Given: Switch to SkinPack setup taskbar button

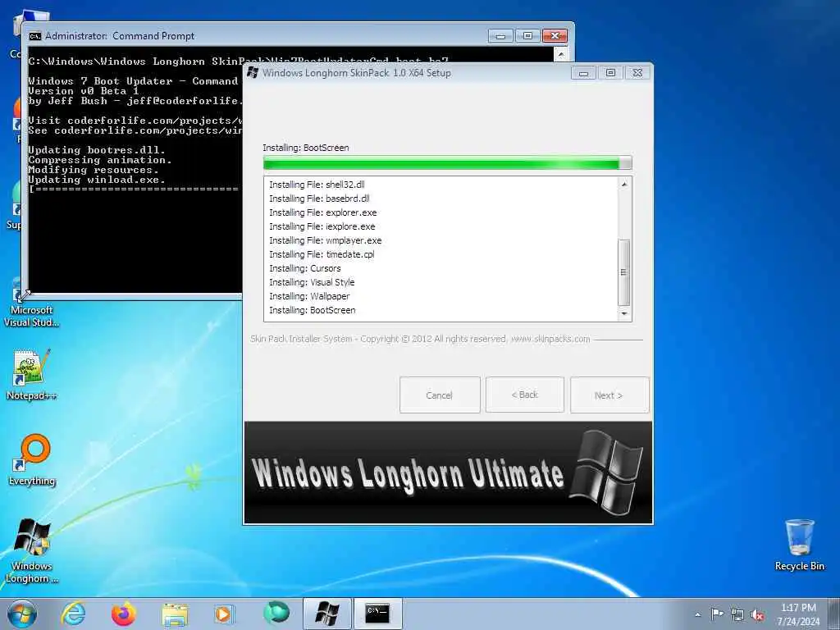Looking at the screenshot, I should point(326,614).
